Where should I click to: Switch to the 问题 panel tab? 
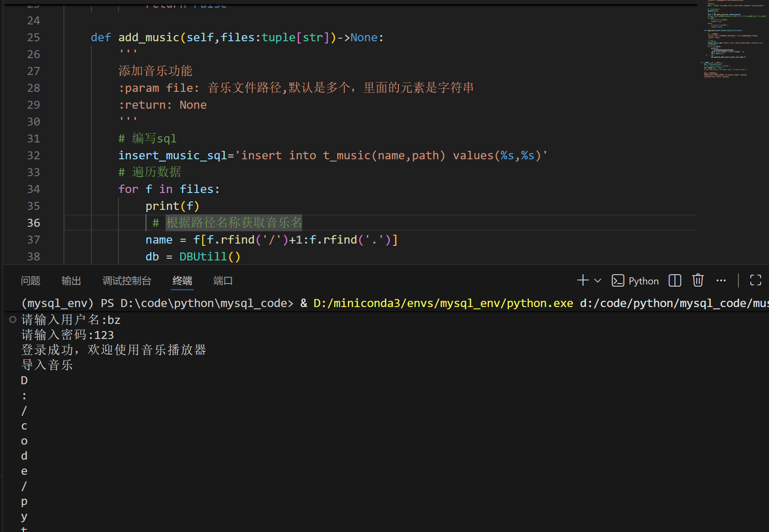[x=30, y=281]
